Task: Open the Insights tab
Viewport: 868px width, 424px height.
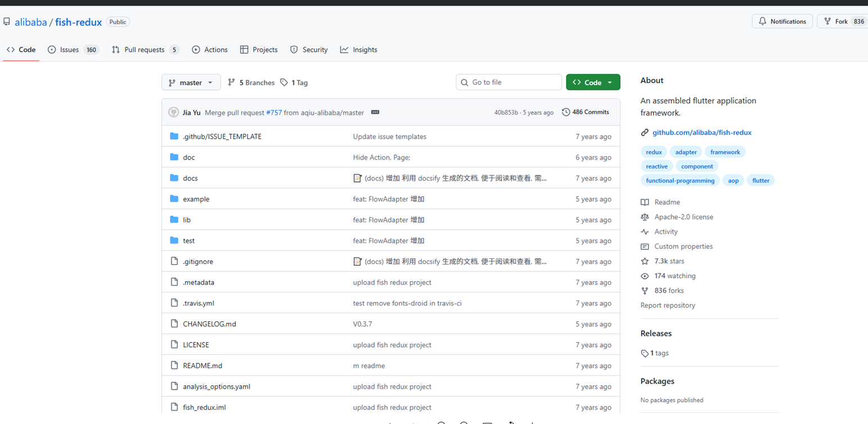Action: (358, 49)
